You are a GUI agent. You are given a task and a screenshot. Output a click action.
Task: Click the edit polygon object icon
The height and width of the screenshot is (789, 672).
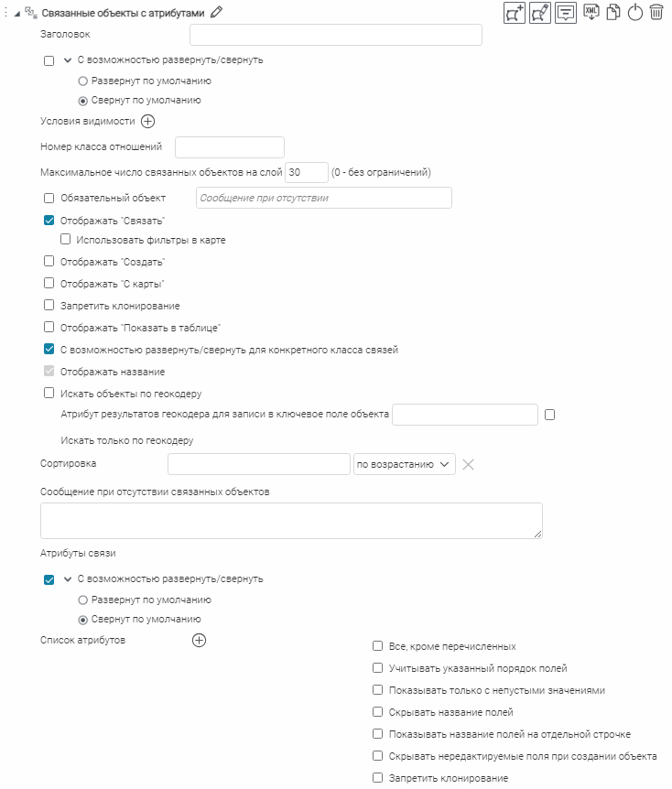pyautogui.click(x=540, y=13)
